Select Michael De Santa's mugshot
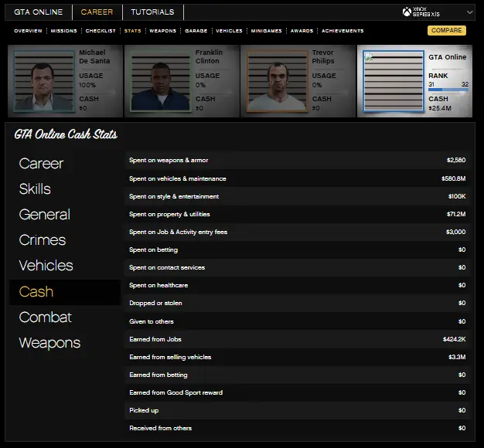 pos(43,81)
